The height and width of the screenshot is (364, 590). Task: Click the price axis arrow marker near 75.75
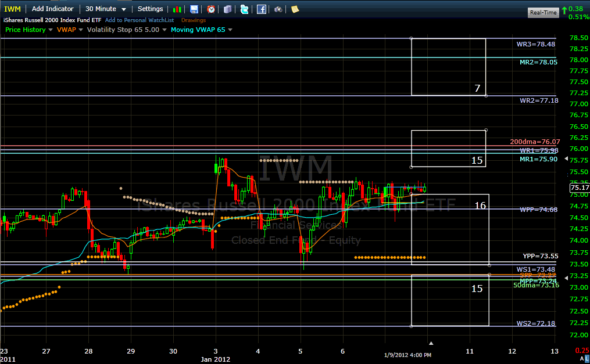click(x=566, y=159)
